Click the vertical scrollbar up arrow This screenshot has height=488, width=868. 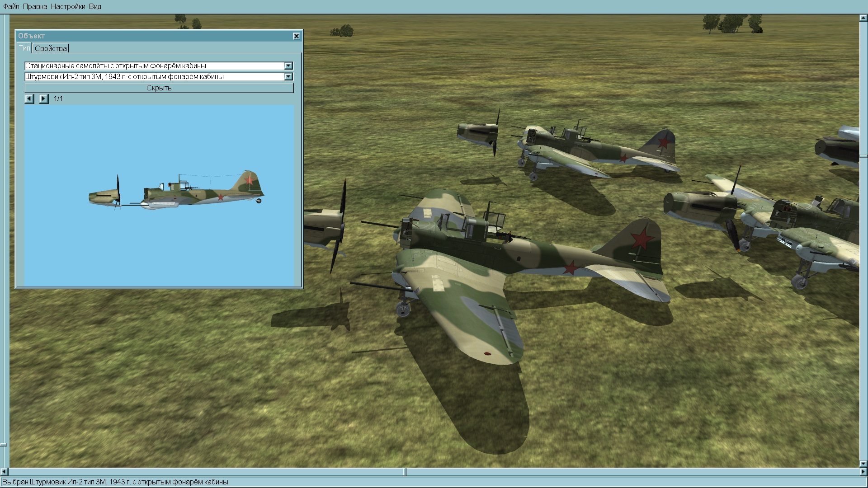(x=863, y=18)
